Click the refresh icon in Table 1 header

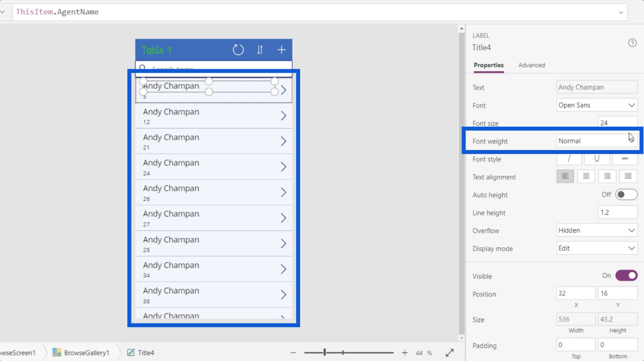(x=238, y=50)
